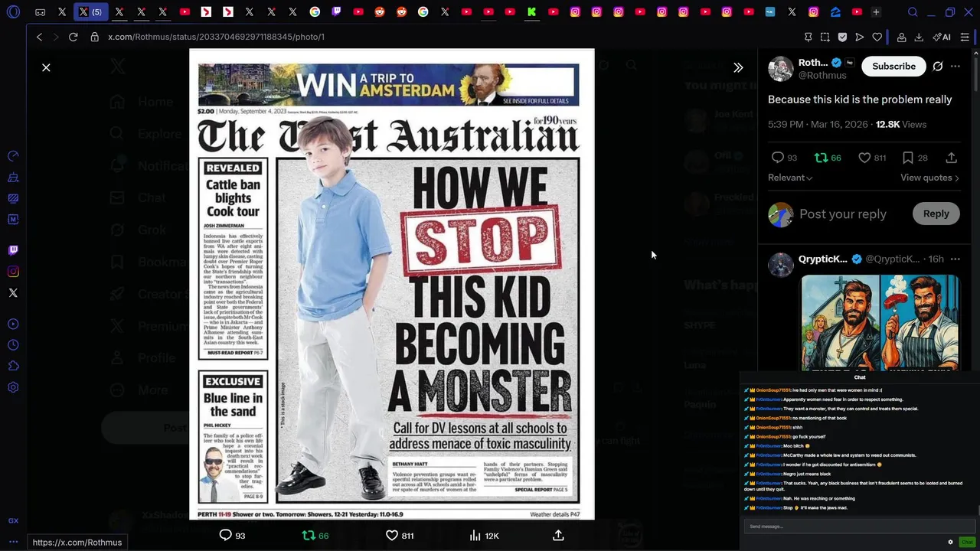
Task: Expand the Relevant replies sort dropdown
Action: (x=790, y=178)
